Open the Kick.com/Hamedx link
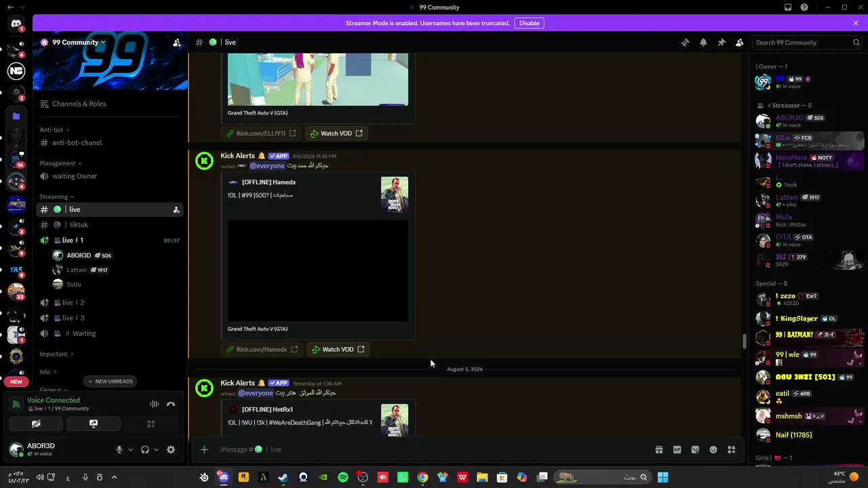 tap(262, 349)
